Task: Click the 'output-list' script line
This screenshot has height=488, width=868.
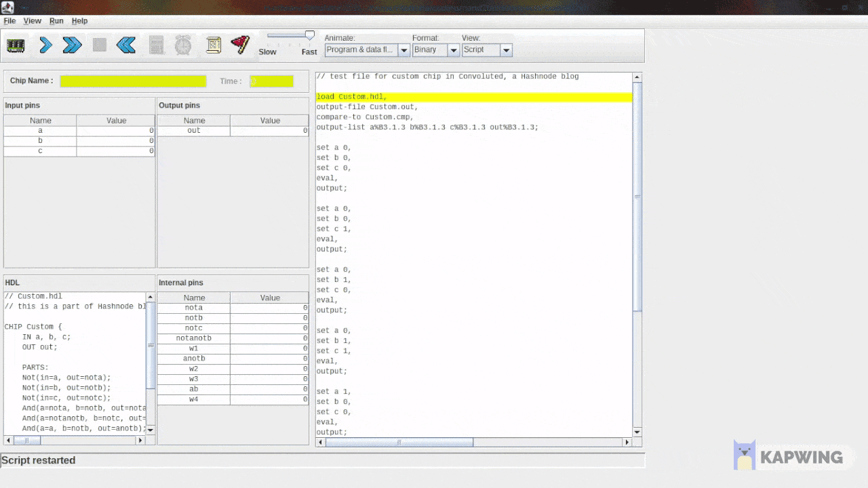Action: pyautogui.click(x=427, y=127)
